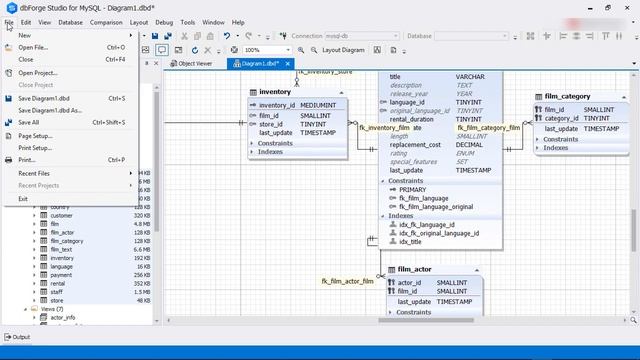The width and height of the screenshot is (640, 360).
Task: Click the align rights toolbar icon
Action: click(589, 36)
